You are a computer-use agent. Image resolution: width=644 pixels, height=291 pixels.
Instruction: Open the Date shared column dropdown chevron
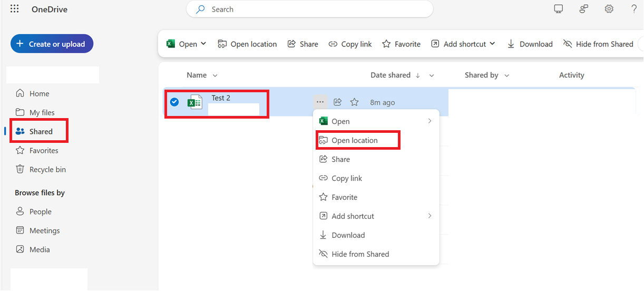432,75
